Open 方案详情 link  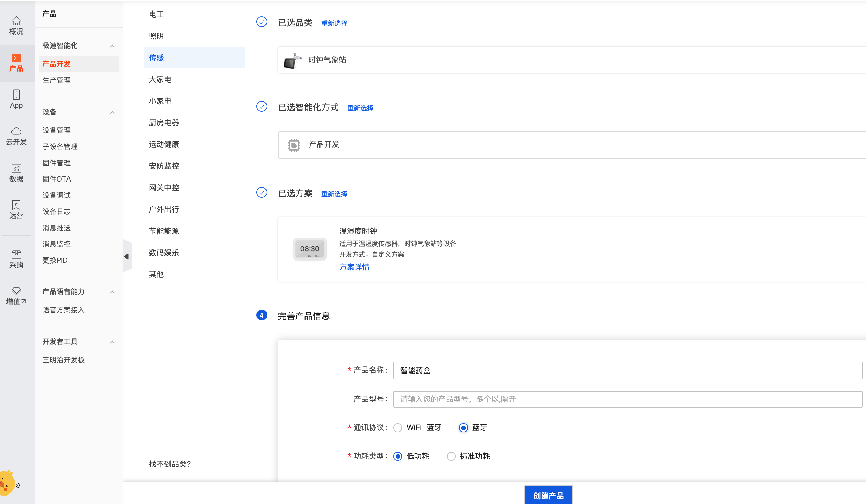354,267
